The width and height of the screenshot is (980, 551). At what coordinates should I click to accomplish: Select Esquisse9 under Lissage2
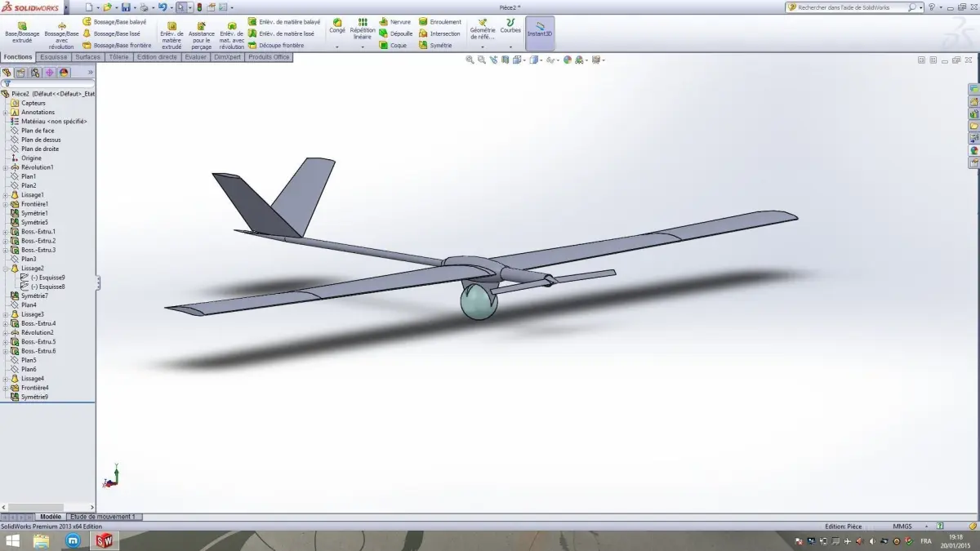tap(49, 277)
